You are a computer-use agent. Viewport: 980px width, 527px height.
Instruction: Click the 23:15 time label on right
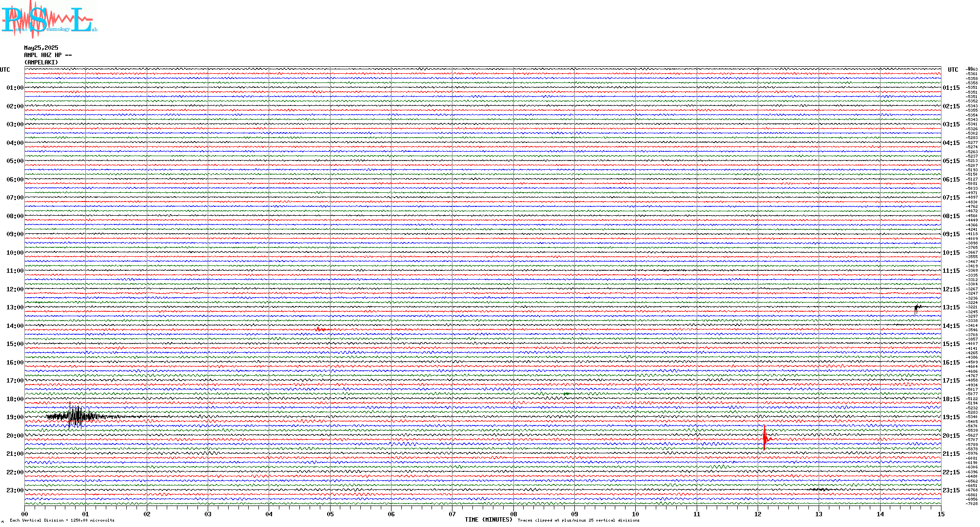point(951,490)
